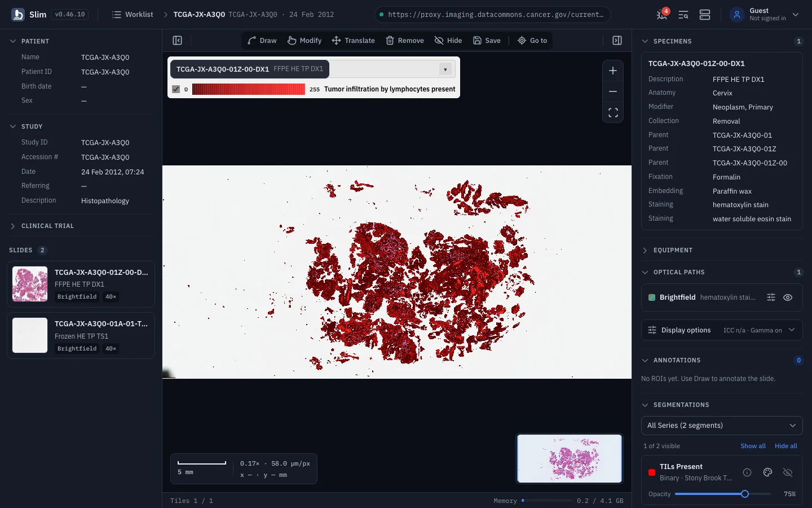Zoom in with the plus button

(x=613, y=71)
